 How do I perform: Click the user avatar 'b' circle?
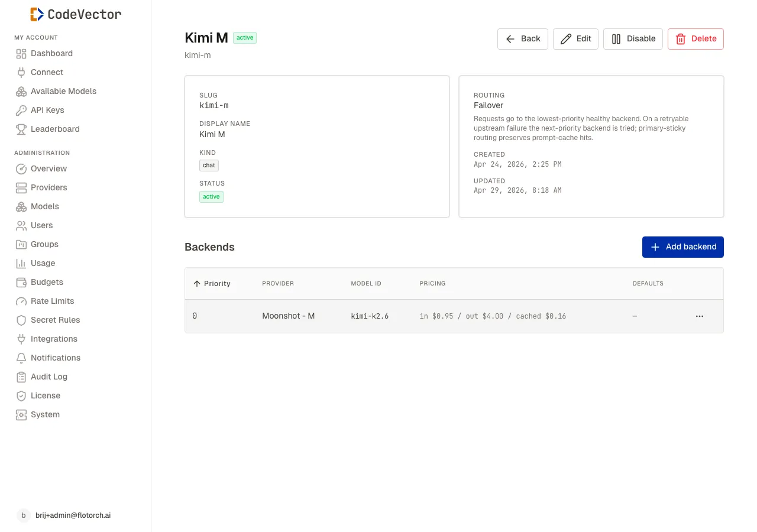(x=23, y=515)
